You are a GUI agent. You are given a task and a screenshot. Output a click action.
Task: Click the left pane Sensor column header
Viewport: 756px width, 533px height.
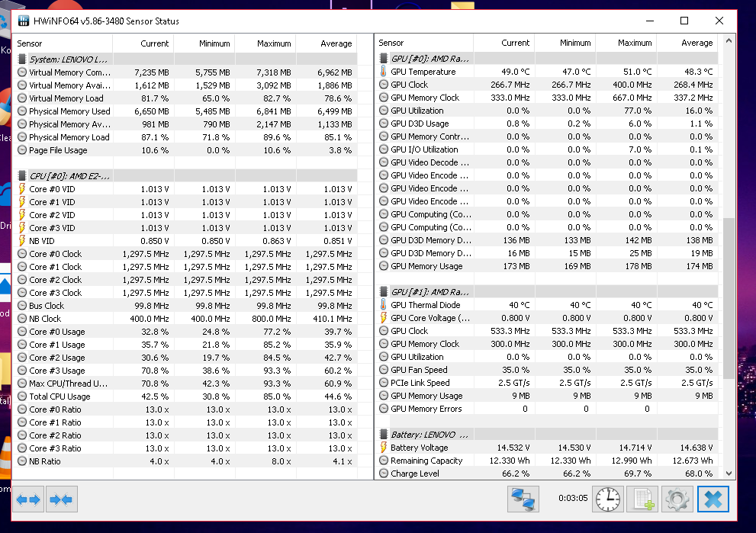pyautogui.click(x=63, y=43)
